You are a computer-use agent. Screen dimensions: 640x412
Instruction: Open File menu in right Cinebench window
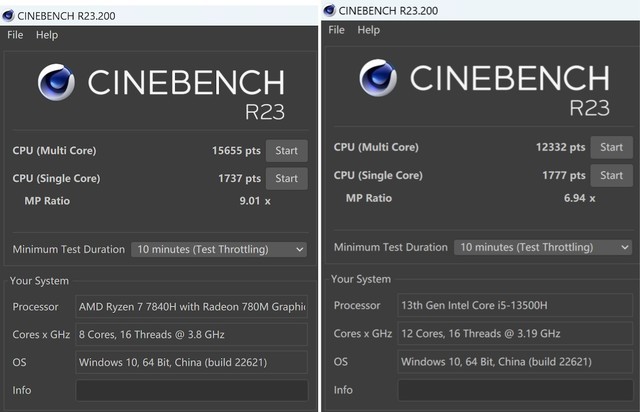(337, 30)
